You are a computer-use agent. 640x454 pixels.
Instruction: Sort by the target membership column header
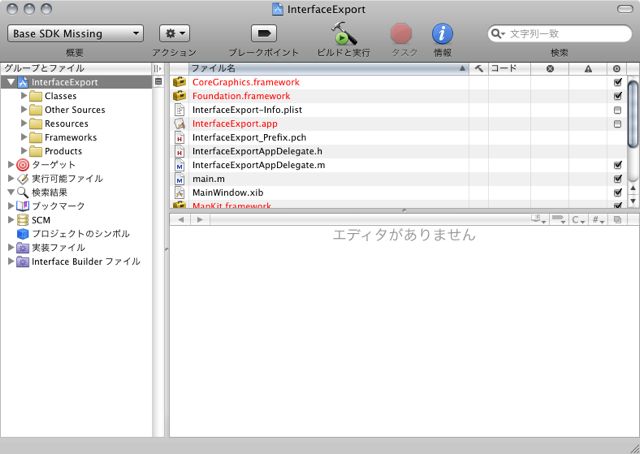tap(617, 68)
